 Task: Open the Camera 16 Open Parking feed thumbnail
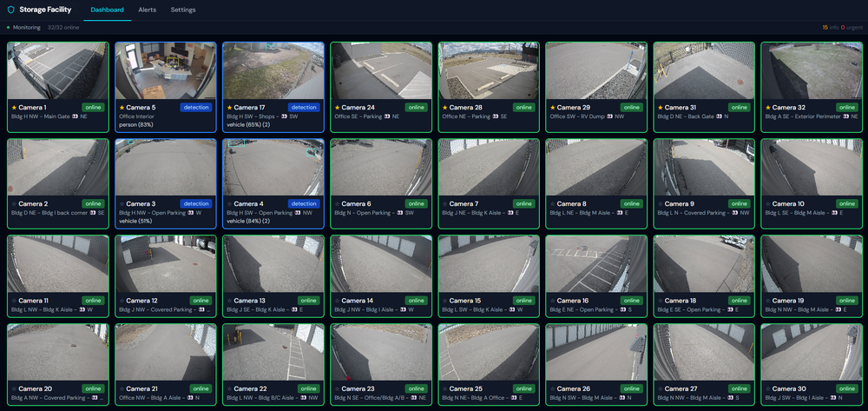point(596,264)
